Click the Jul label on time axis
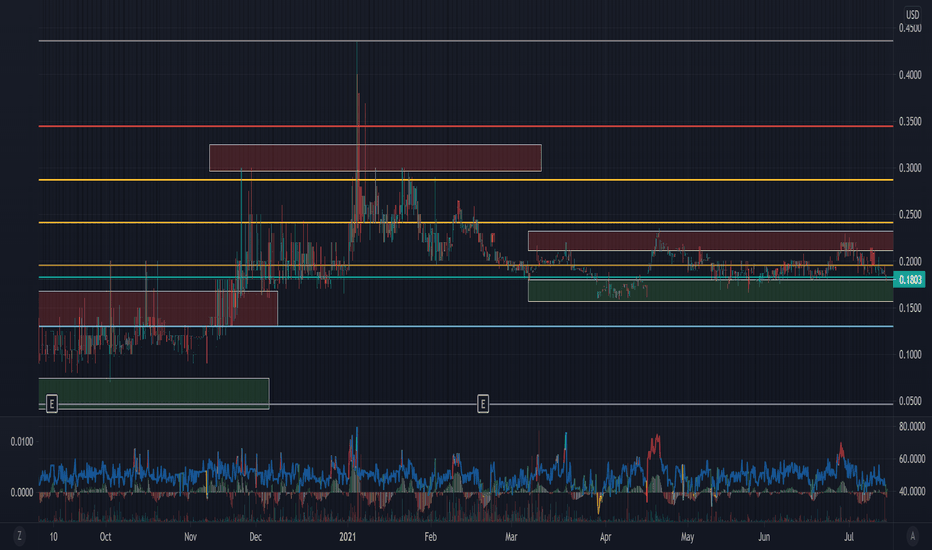Screen dimensions: 932x550 [x=849, y=537]
